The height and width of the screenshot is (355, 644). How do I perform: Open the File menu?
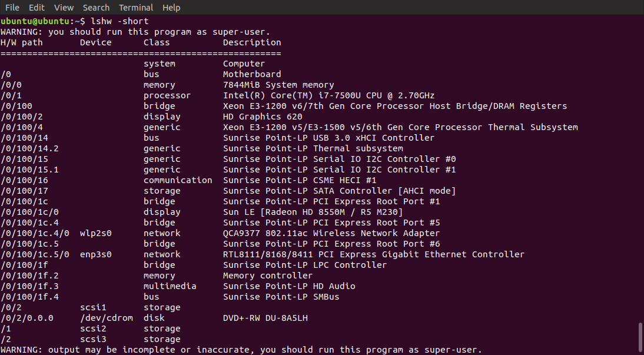click(x=12, y=8)
